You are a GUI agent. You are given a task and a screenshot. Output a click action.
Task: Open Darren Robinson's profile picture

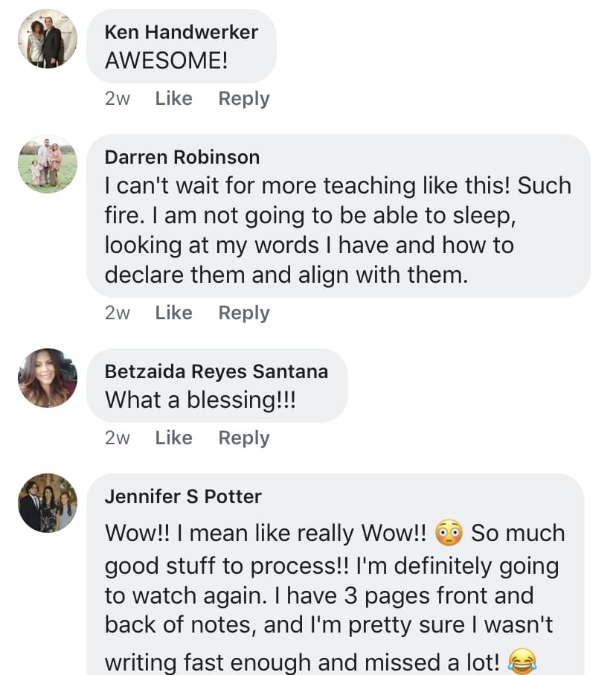click(x=48, y=164)
